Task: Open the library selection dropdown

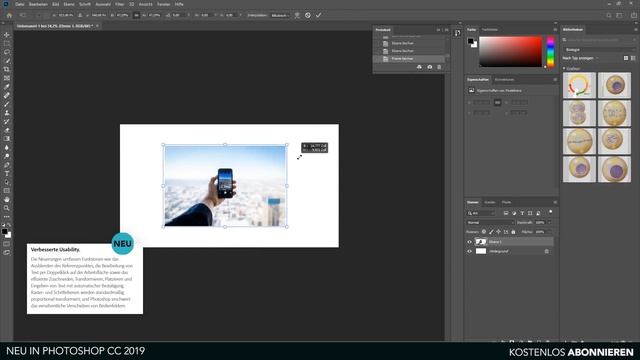Action: click(x=600, y=50)
